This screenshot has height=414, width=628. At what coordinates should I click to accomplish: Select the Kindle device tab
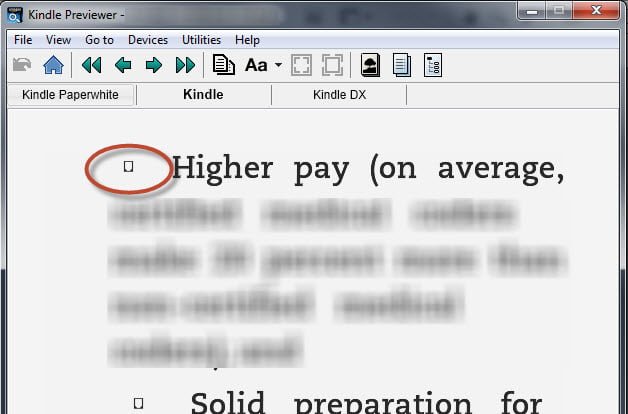[203, 95]
